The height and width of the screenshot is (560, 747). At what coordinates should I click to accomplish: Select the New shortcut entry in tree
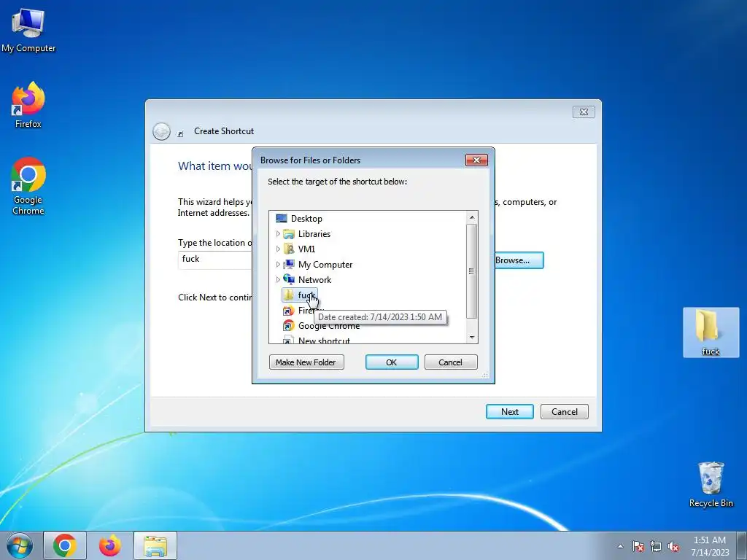tap(324, 341)
